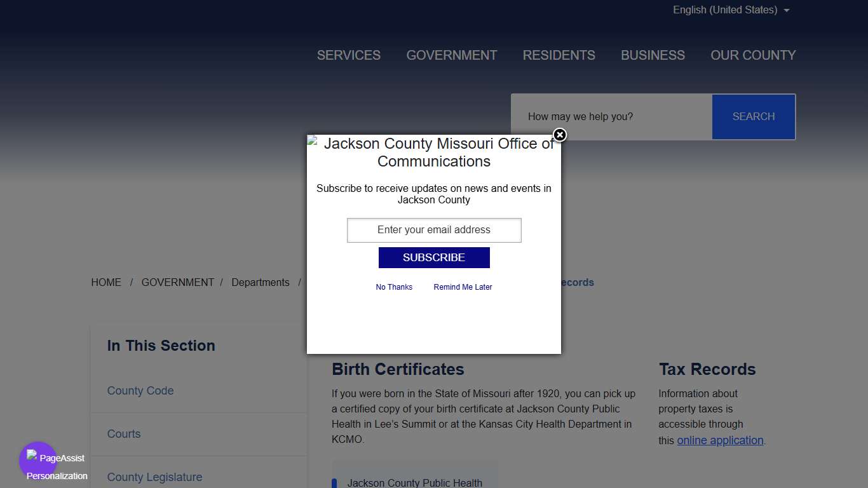The height and width of the screenshot is (488, 868).
Task: Open the English (United States) language dropdown
Action: pos(731,10)
